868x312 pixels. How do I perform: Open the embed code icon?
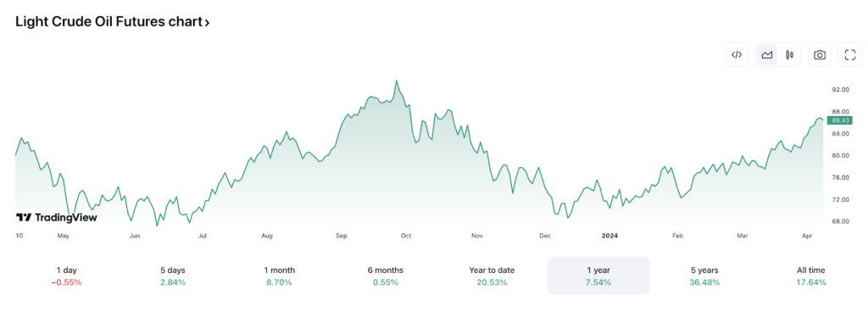pyautogui.click(x=737, y=55)
